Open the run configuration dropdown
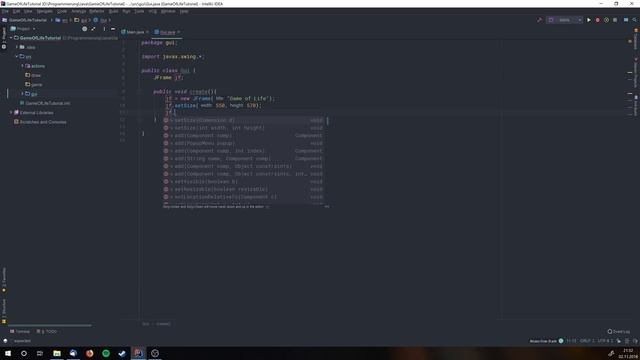The height and width of the screenshot is (360, 640). (x=564, y=20)
